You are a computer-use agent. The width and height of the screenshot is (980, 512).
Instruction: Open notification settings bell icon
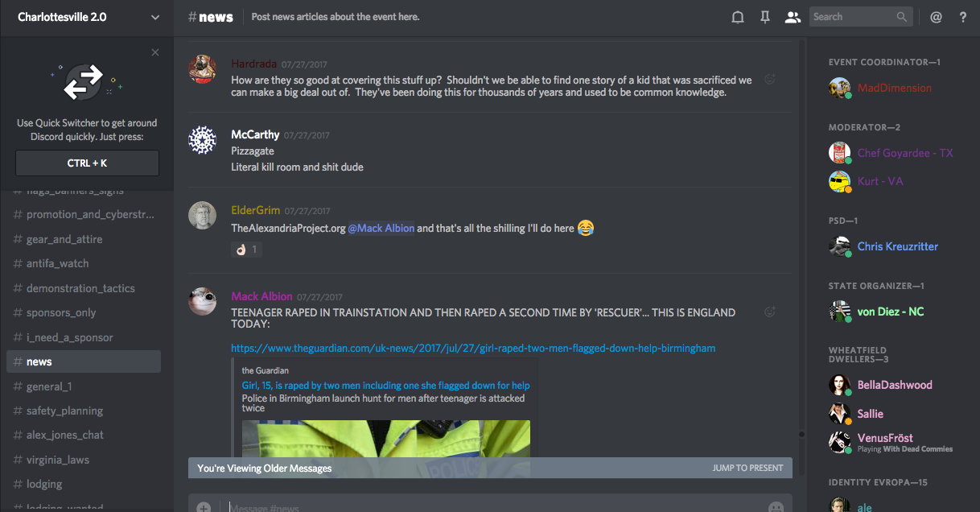pos(737,17)
